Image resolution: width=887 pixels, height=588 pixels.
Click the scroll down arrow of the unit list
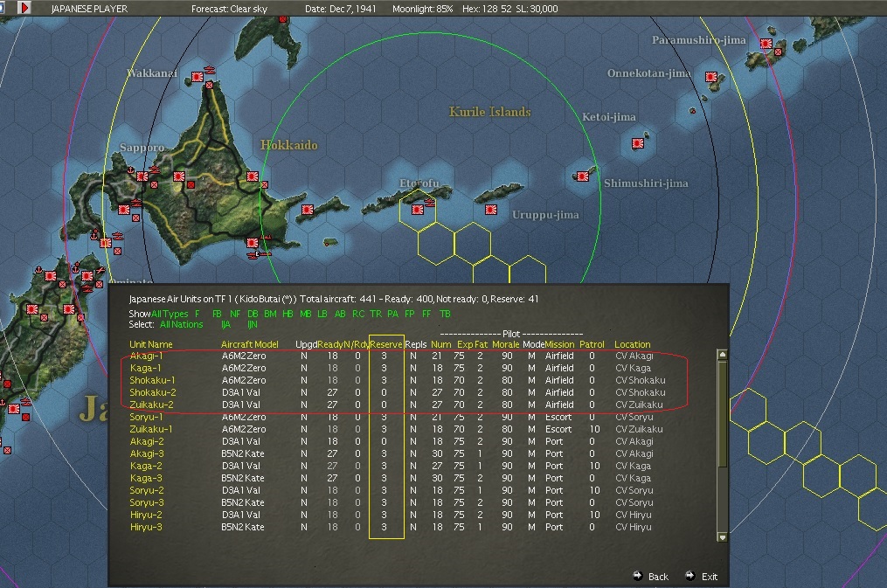[722, 537]
